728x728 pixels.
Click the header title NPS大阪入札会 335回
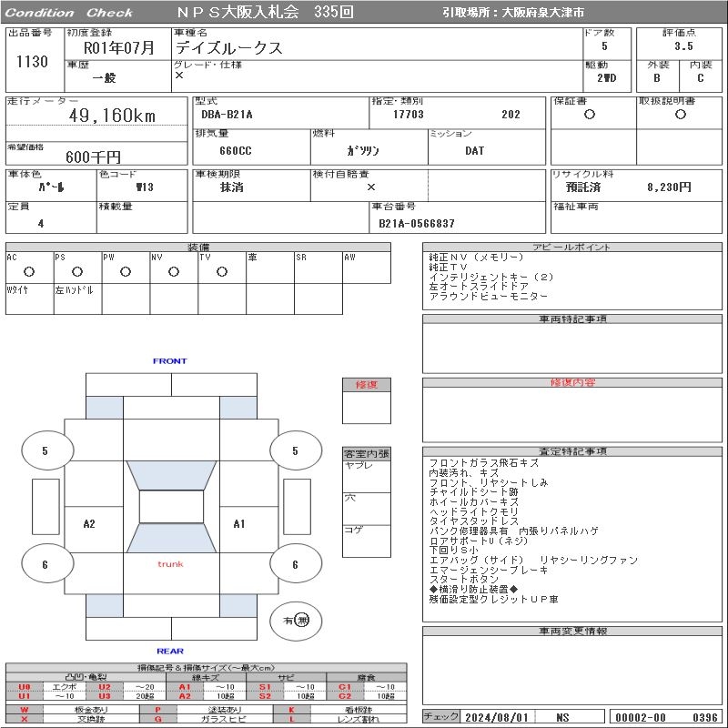[x=265, y=12]
